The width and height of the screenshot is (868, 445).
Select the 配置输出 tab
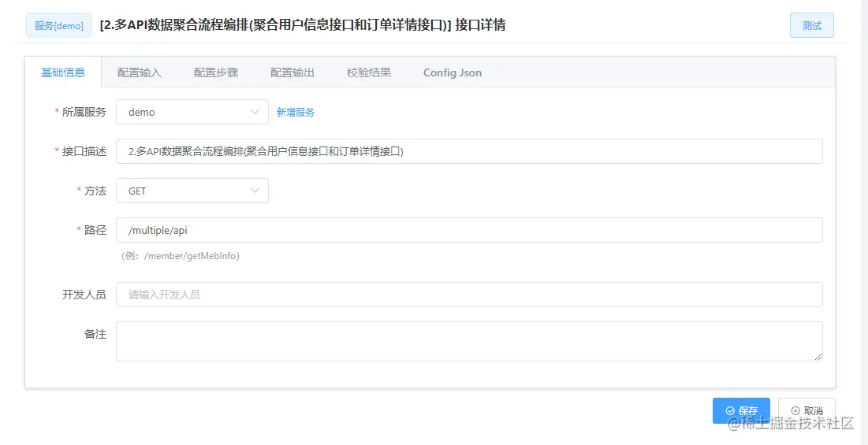tap(292, 72)
